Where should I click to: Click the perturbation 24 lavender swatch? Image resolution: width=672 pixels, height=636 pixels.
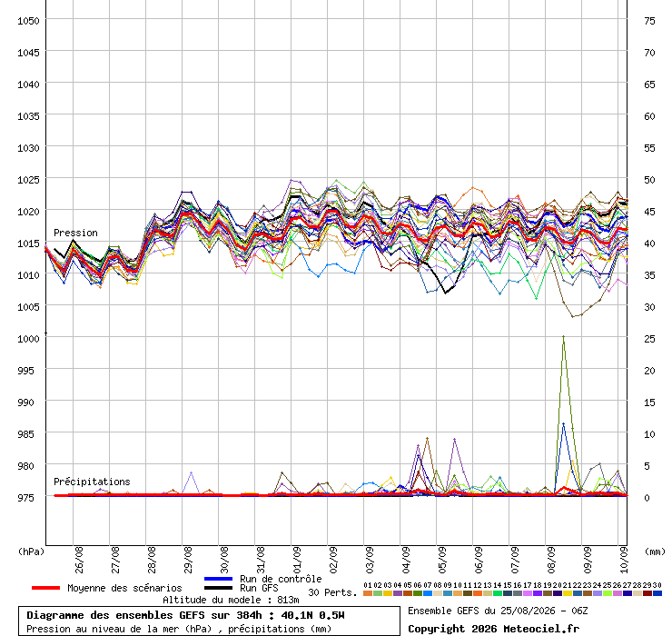[x=597, y=593]
